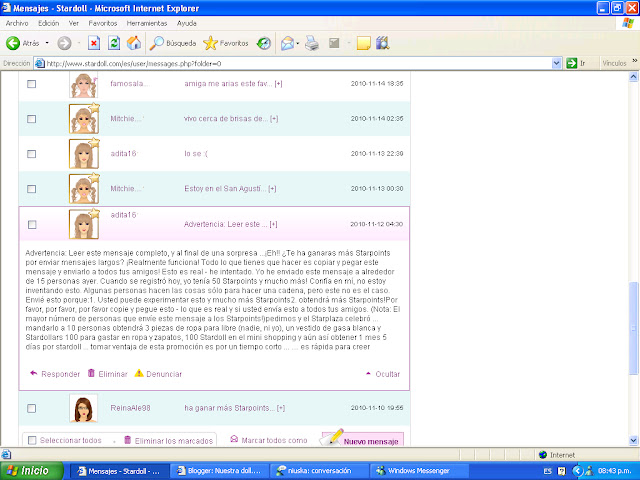Click Responder to reply
The image size is (640, 480).
[55, 374]
